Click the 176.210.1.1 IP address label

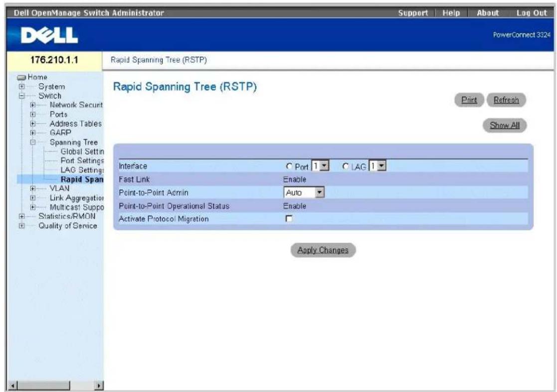(x=54, y=60)
